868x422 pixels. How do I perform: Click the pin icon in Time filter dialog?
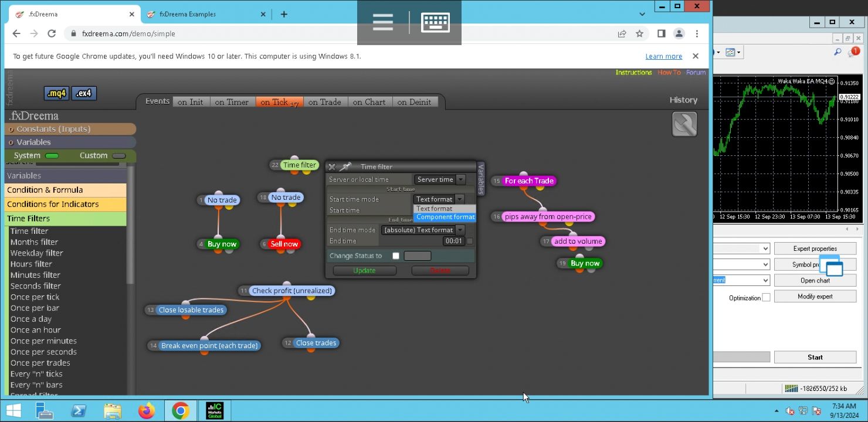pos(345,167)
